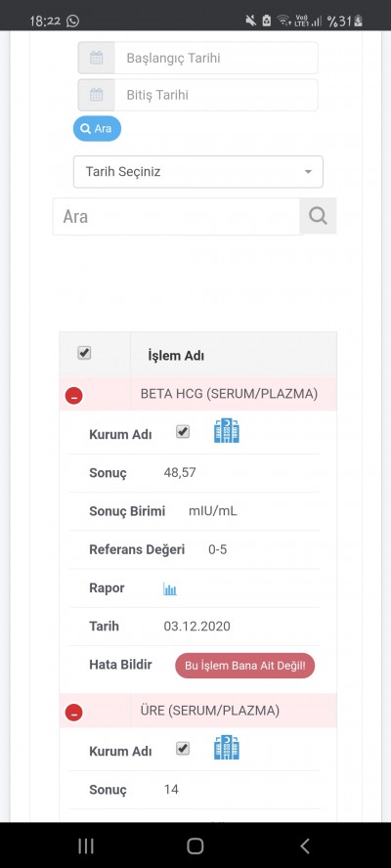The height and width of the screenshot is (868, 391).
Task: Open the hospital building icon under BETA HCG
Action: pyautogui.click(x=227, y=431)
